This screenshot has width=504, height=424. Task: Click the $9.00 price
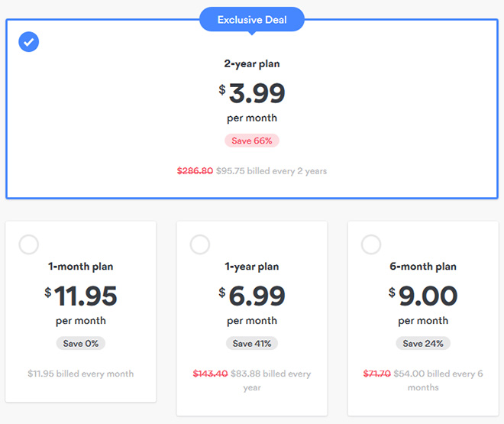point(423,296)
